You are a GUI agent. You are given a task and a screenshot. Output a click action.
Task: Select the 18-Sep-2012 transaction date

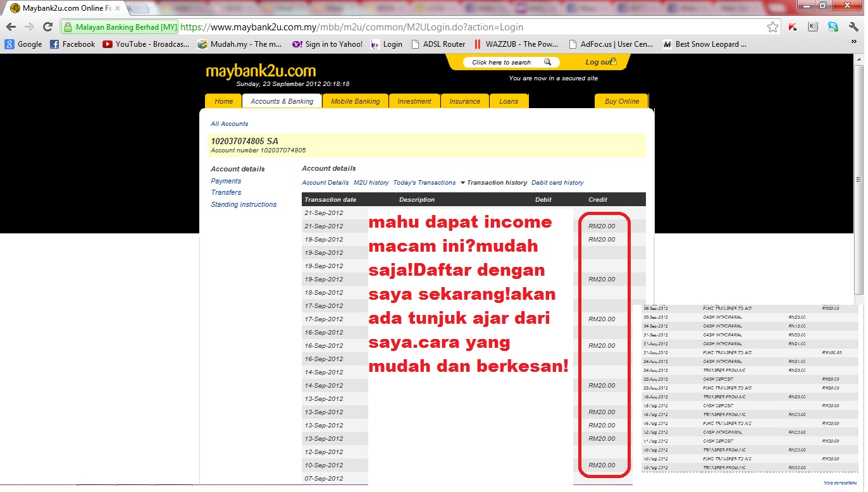(324, 293)
